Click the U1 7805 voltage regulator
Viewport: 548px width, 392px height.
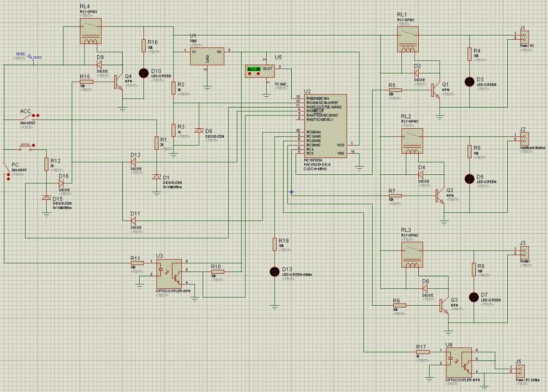pyautogui.click(x=207, y=57)
